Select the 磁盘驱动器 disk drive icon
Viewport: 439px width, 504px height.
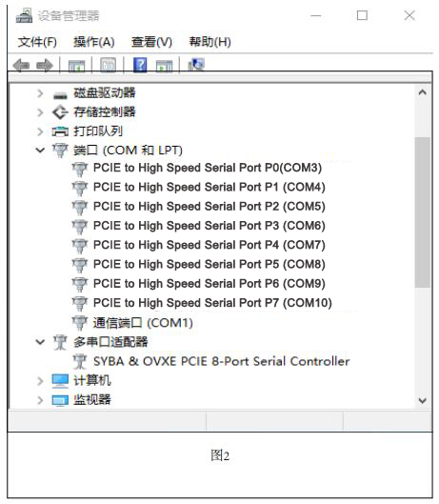(60, 95)
